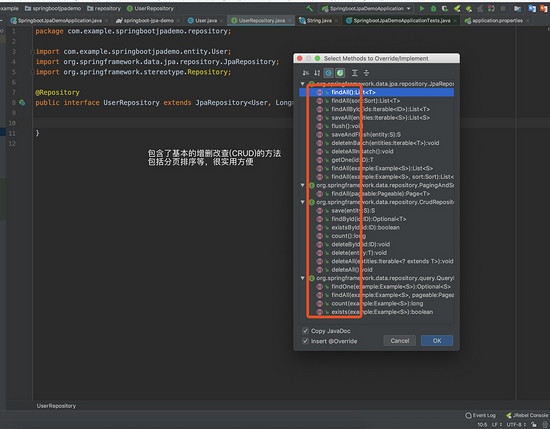550x429 pixels.
Task: Collapse the CrudRepository methods group
Action: pyautogui.click(x=303, y=202)
